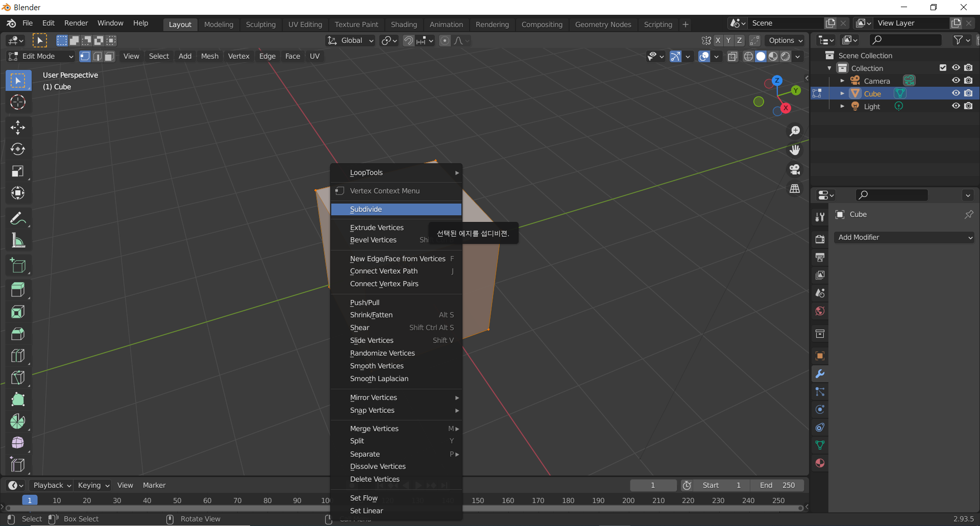Open the Vertex menu in header
Image resolution: width=980 pixels, height=526 pixels.
pos(238,56)
